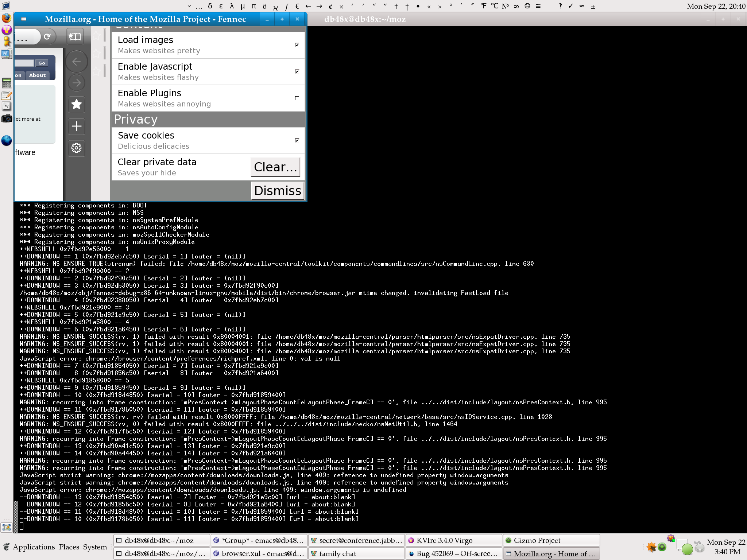Show desktop using the bottom-left panel icon
Viewport: 747px width, 560px height.
click(x=7, y=527)
